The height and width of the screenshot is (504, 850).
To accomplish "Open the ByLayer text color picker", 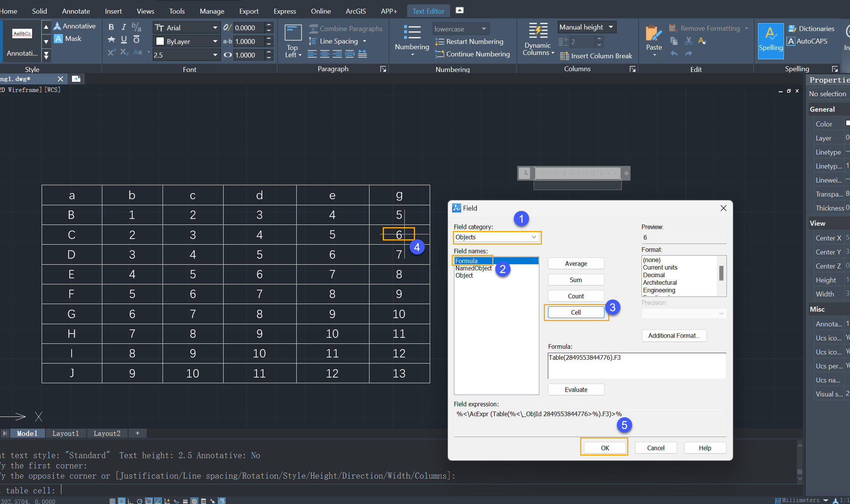I will pos(187,41).
